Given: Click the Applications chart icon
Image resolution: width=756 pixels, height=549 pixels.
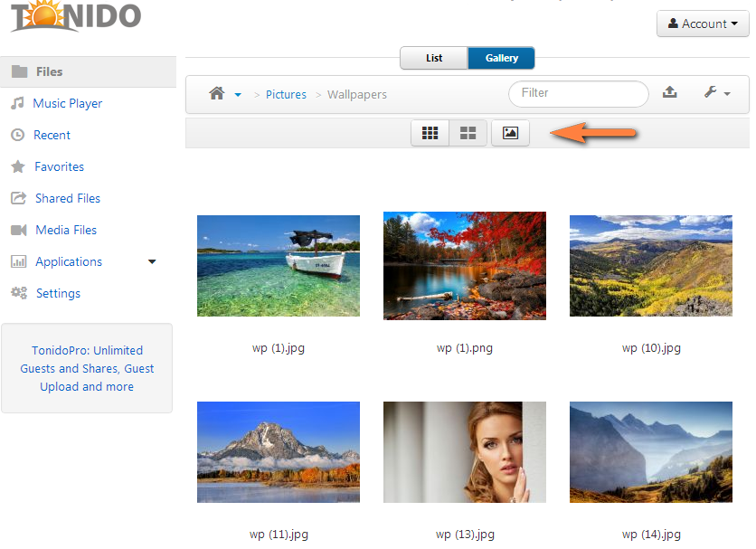Looking at the screenshot, I should pyautogui.click(x=19, y=262).
